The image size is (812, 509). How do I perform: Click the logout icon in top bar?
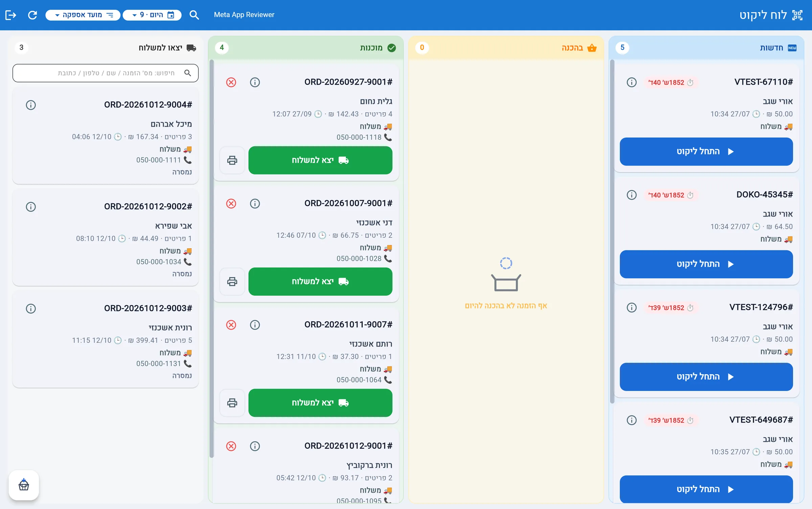click(11, 15)
